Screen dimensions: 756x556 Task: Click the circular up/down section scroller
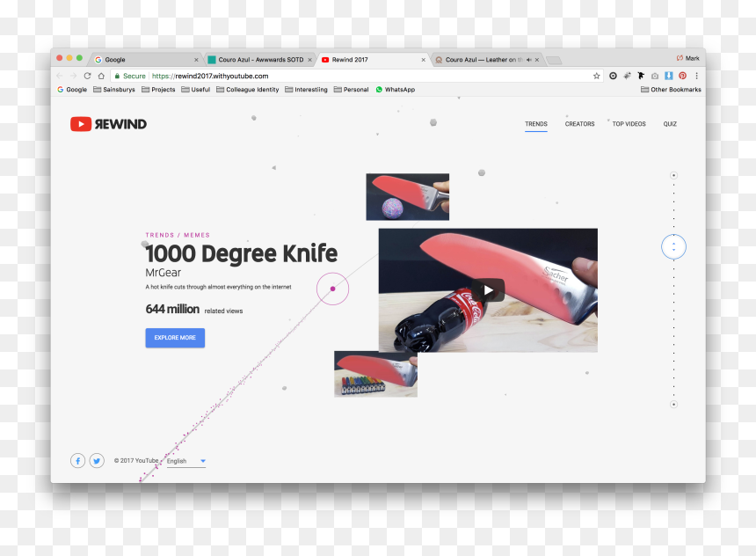point(673,246)
